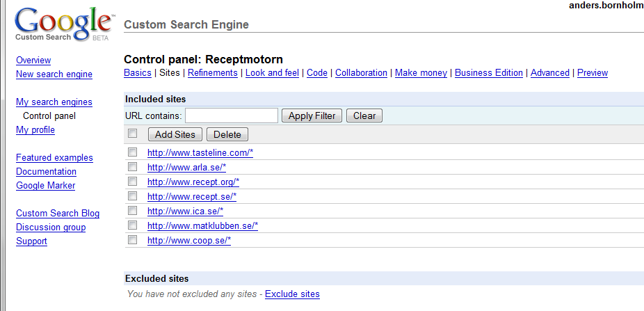Select the checkbox next to www.arla.se
This screenshot has width=644, height=311.
point(133,167)
